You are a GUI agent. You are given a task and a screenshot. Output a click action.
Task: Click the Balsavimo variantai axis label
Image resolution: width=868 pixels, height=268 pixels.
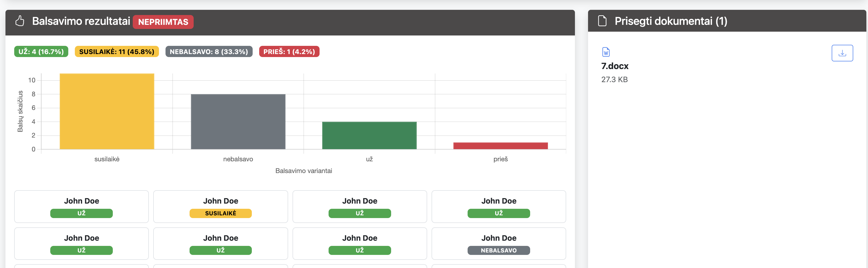(303, 171)
